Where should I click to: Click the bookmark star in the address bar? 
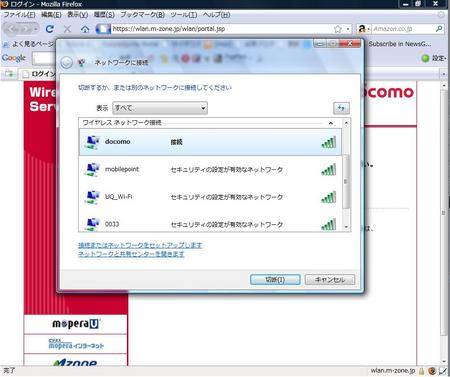(x=338, y=29)
